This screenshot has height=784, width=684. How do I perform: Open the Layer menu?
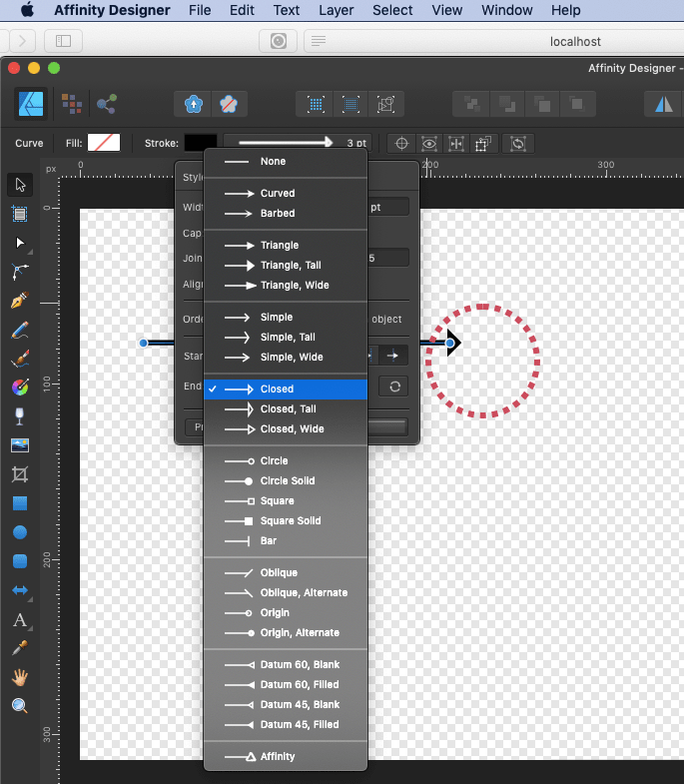pos(337,10)
